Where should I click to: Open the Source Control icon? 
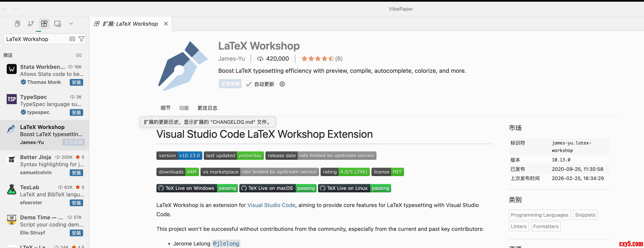31,24
